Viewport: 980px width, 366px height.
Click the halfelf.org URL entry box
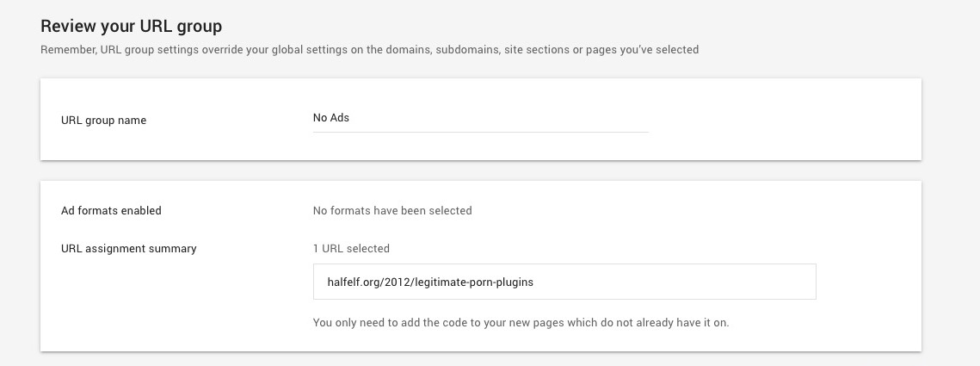(x=564, y=282)
